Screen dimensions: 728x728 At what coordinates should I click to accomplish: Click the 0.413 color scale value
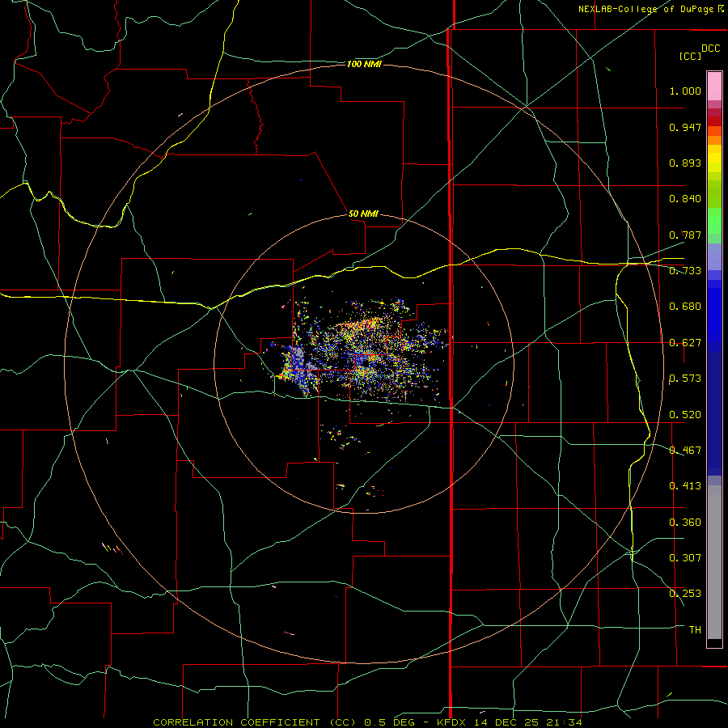click(685, 486)
